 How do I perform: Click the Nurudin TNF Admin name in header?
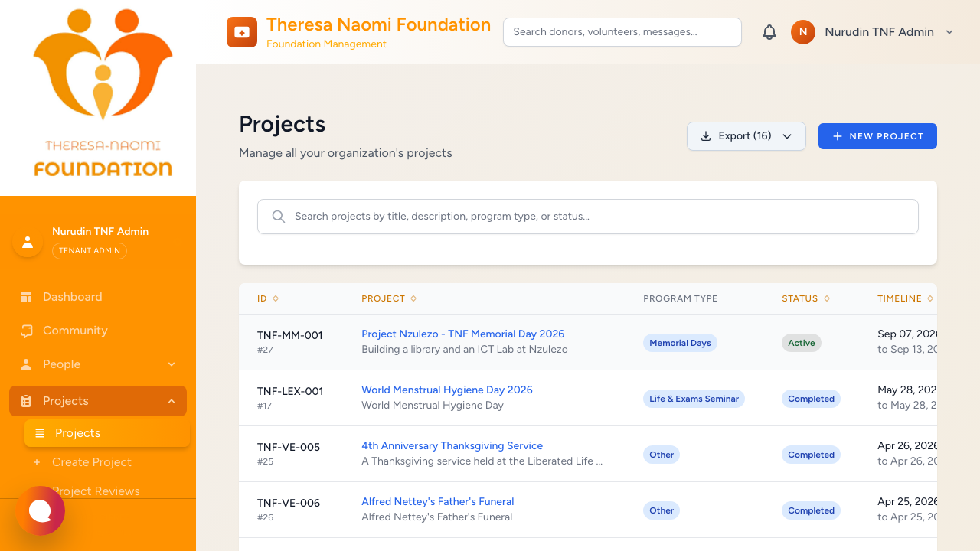click(879, 32)
